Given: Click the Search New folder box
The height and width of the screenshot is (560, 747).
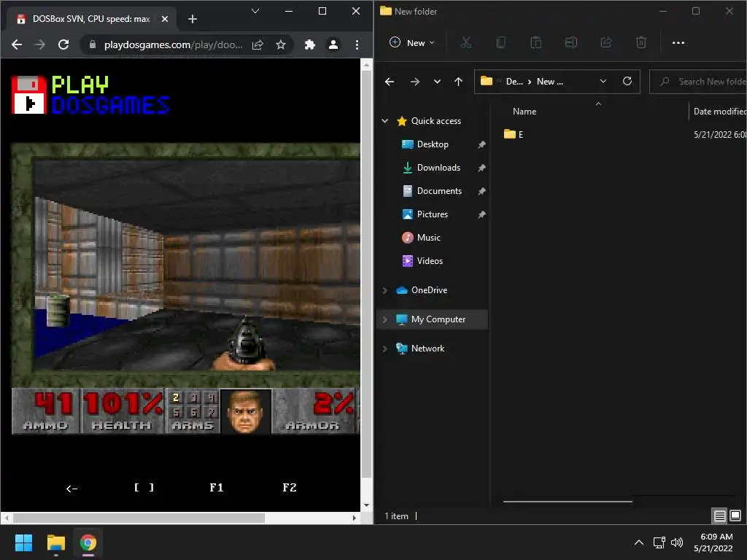Looking at the screenshot, I should (698, 82).
